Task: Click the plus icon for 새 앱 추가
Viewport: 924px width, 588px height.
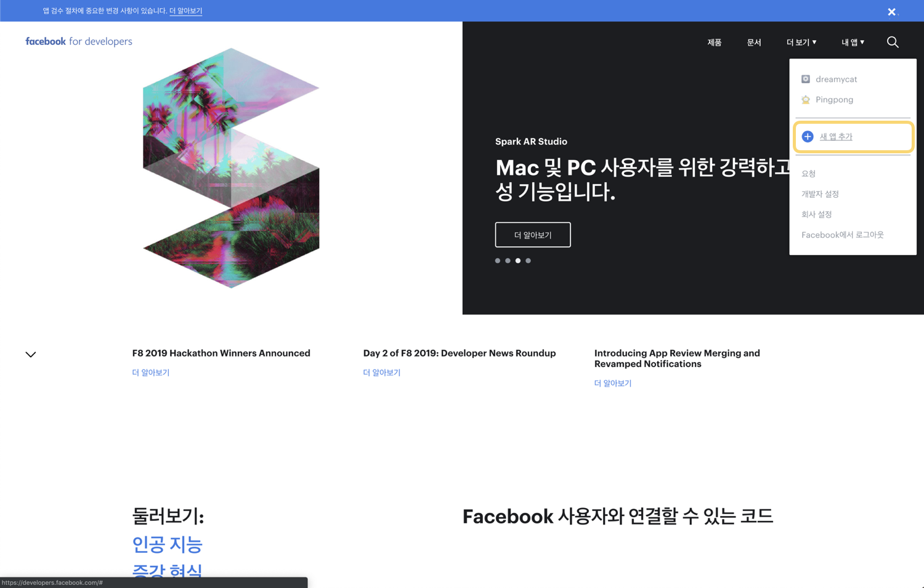Action: (808, 137)
